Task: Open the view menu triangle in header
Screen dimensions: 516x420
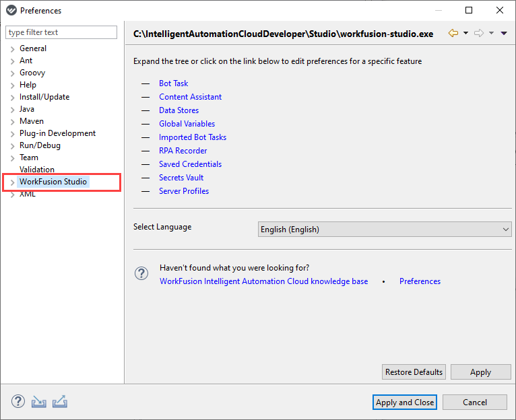Action: (504, 33)
